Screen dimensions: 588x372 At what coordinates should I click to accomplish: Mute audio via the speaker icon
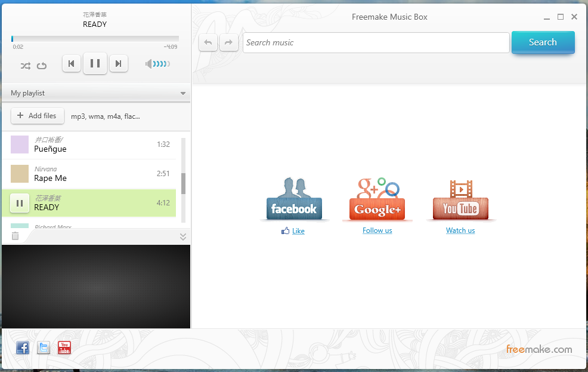coord(149,64)
